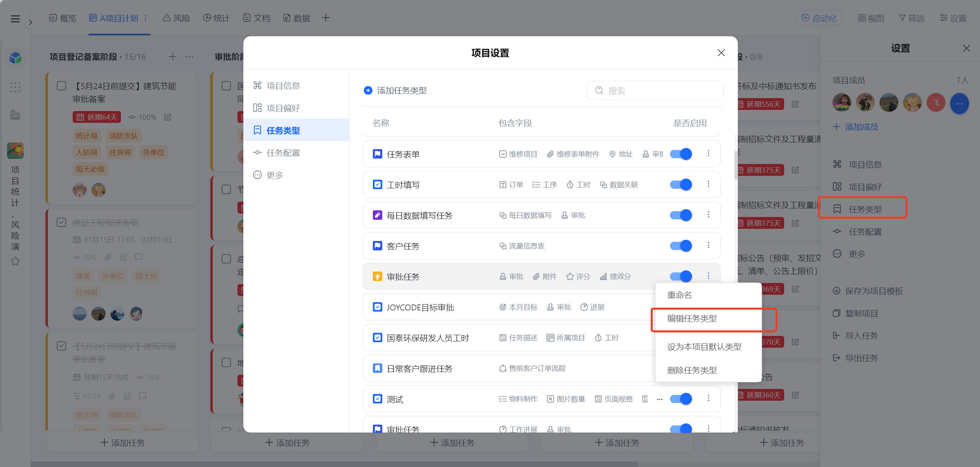Click the horizontal board scrollbar at bottom
The image size is (980, 467).
pyautogui.click(x=334, y=464)
